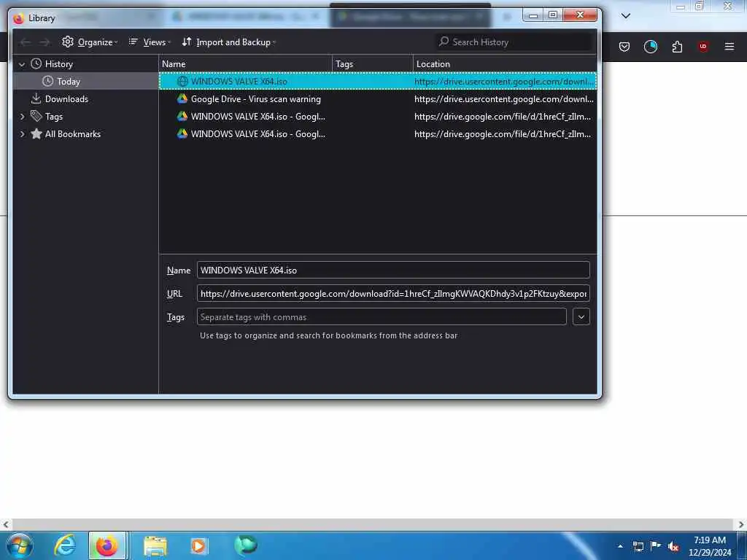Click the network tray icon

(x=638, y=546)
